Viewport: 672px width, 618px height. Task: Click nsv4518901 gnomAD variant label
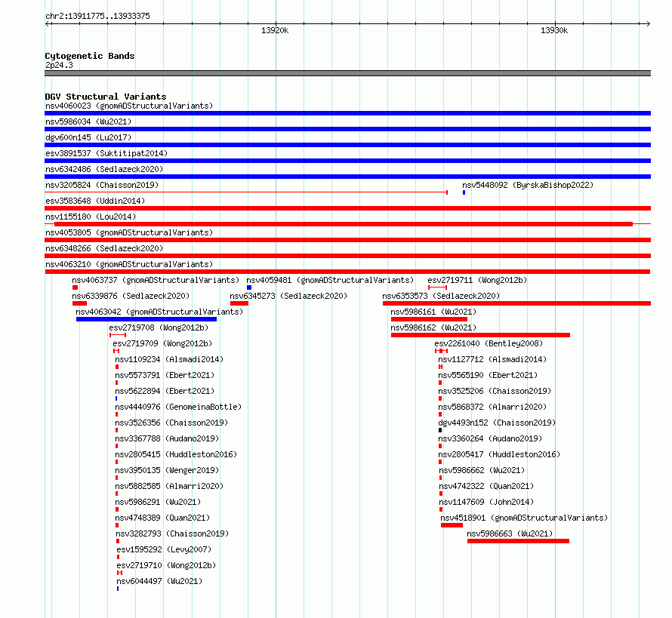pyautogui.click(x=524, y=518)
